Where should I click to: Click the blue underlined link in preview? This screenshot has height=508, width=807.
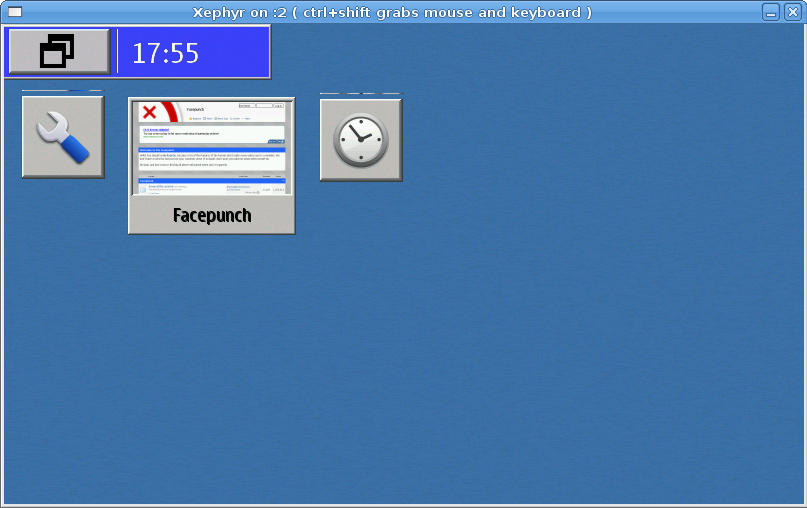click(158, 129)
